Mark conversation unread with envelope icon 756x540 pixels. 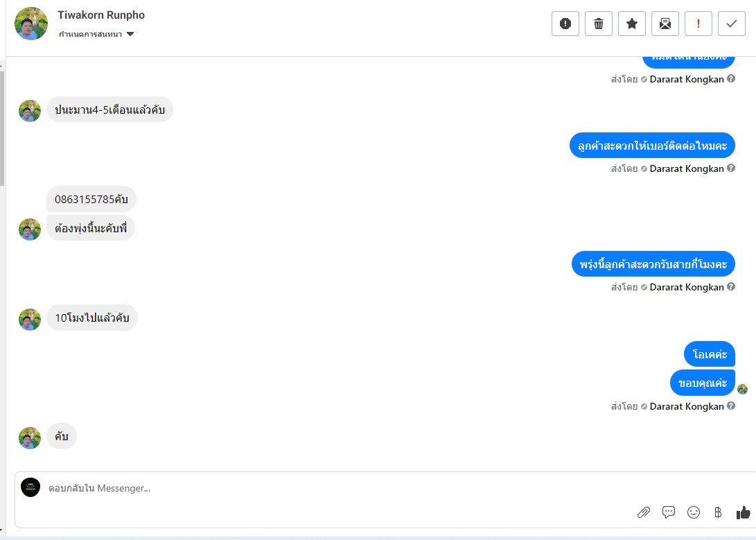pyautogui.click(x=665, y=24)
